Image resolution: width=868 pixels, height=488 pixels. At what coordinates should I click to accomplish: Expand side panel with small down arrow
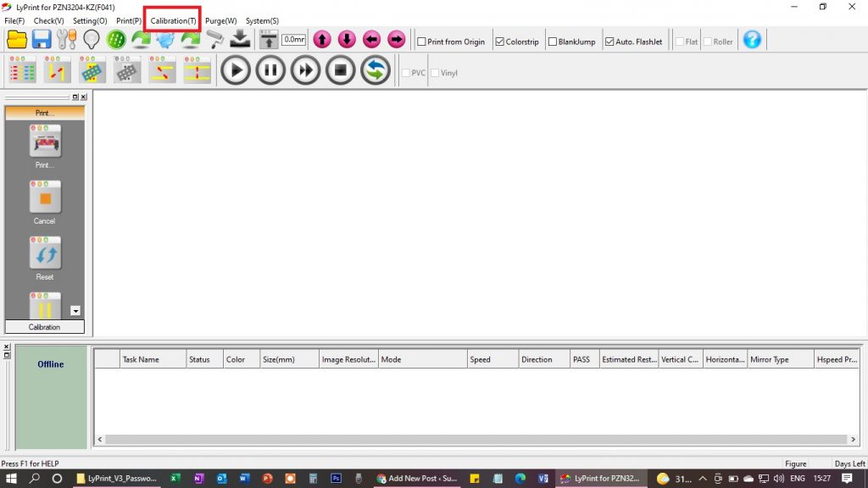pyautogui.click(x=75, y=311)
